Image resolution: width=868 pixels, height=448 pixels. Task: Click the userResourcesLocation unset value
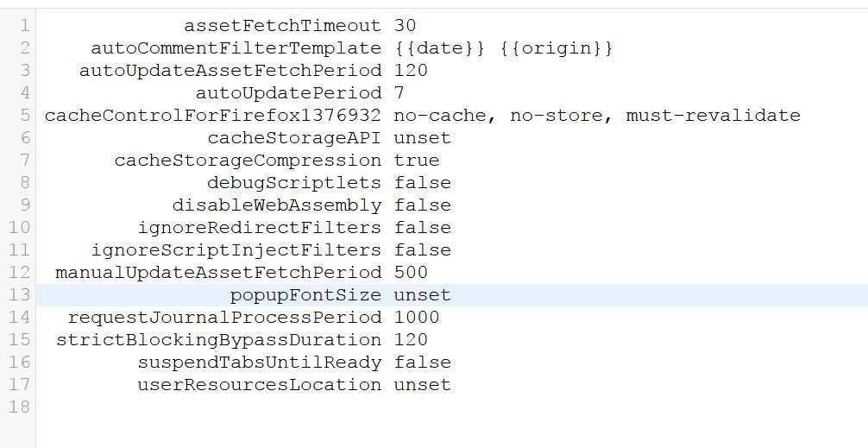(x=422, y=385)
